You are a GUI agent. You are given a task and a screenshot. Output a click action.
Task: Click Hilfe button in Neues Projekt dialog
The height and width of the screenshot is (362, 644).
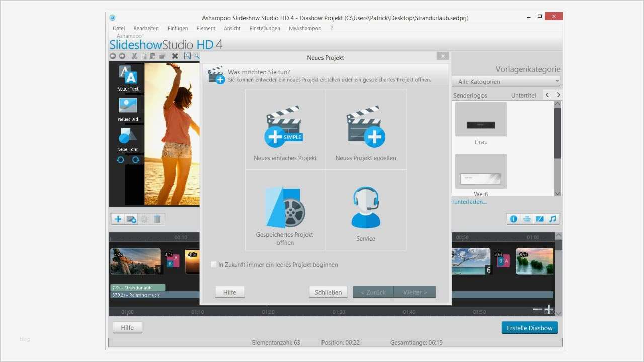pos(229,292)
